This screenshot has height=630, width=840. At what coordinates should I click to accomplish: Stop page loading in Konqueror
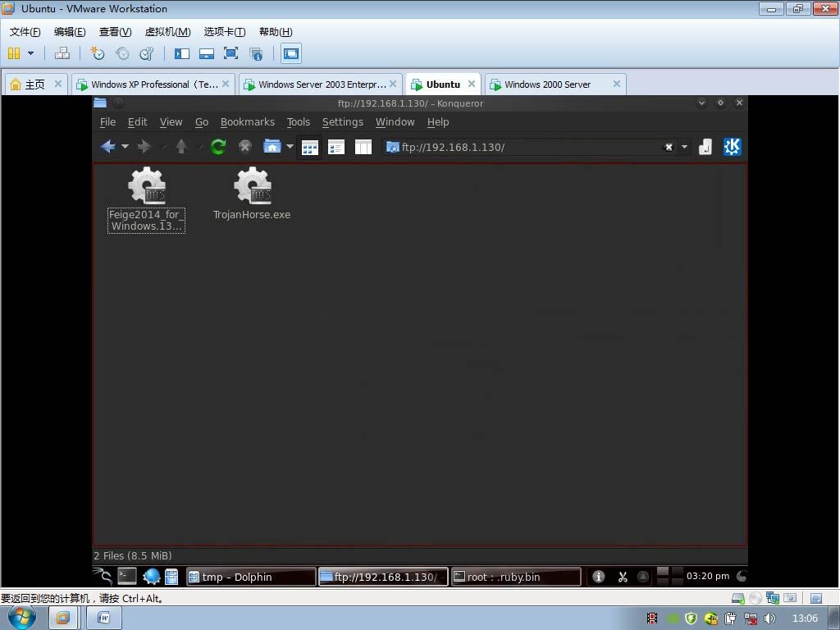click(x=244, y=146)
